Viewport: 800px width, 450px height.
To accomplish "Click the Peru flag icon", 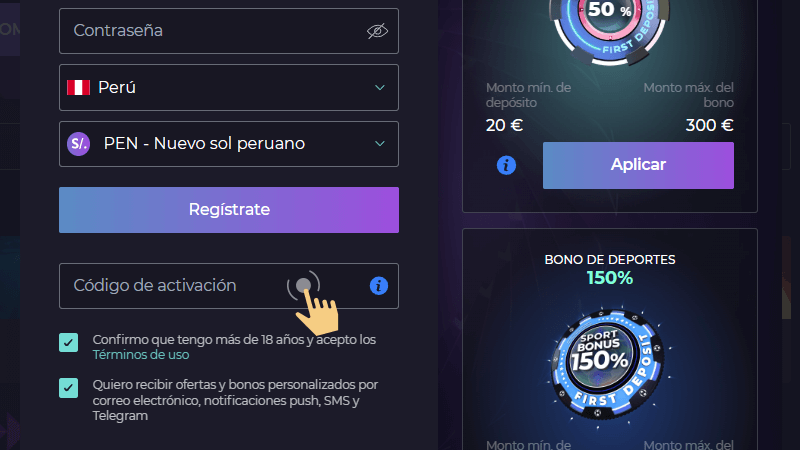I will coord(79,88).
